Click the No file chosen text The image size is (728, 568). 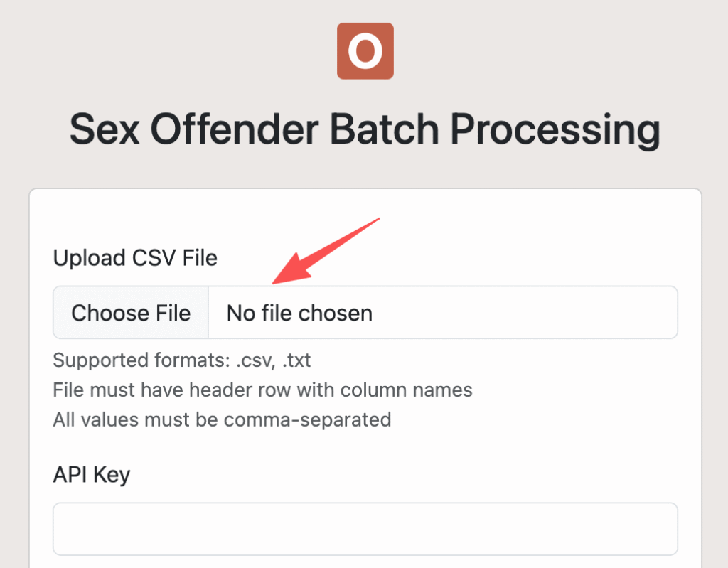tap(299, 312)
